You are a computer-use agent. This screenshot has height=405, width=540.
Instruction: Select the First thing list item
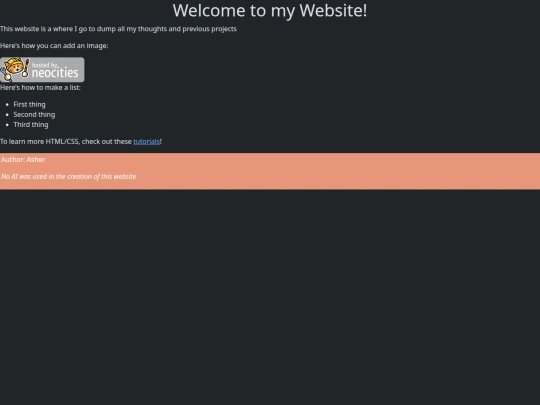click(29, 104)
